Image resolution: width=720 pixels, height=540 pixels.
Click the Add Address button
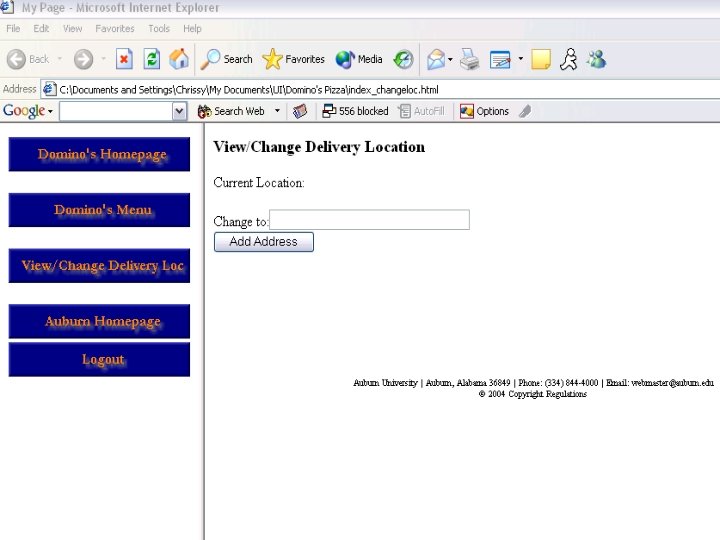264,242
